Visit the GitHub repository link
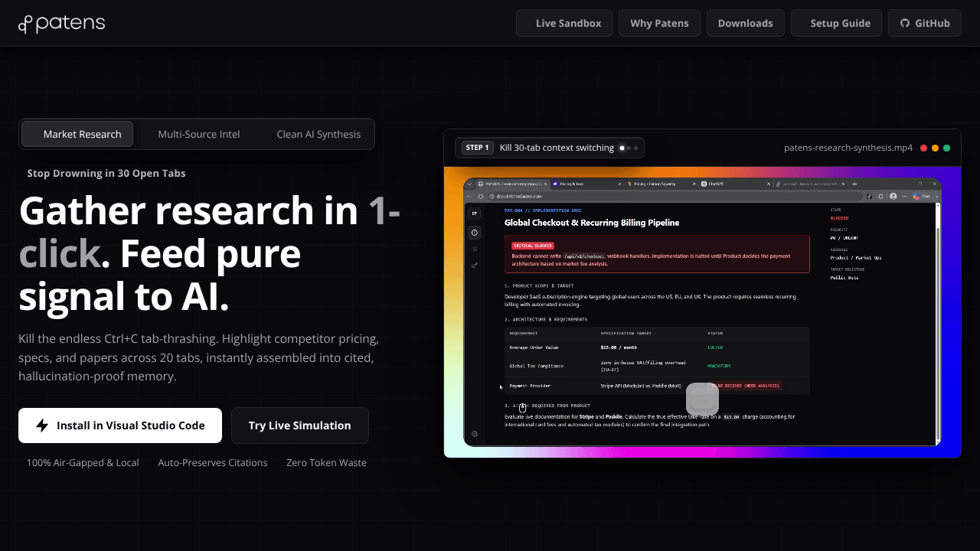The width and height of the screenshot is (980, 551). click(925, 23)
